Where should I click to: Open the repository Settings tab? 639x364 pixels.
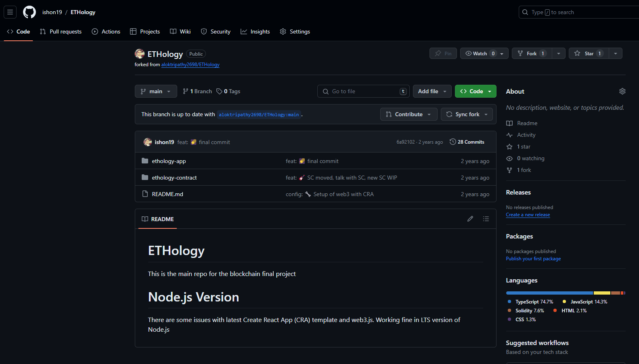[x=295, y=31]
